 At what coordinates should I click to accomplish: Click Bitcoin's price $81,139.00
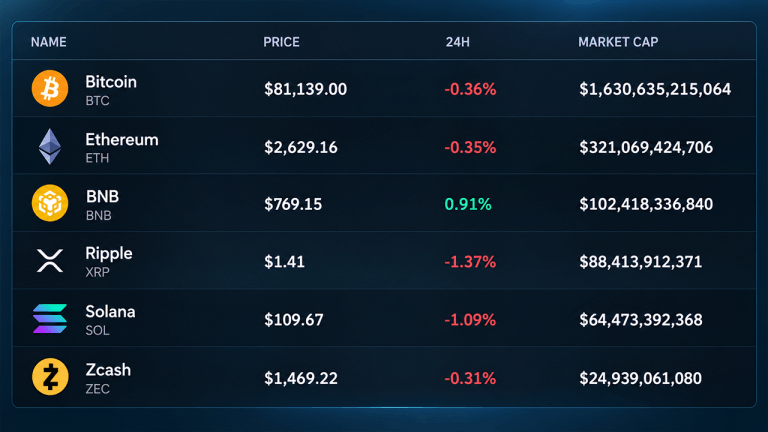306,89
